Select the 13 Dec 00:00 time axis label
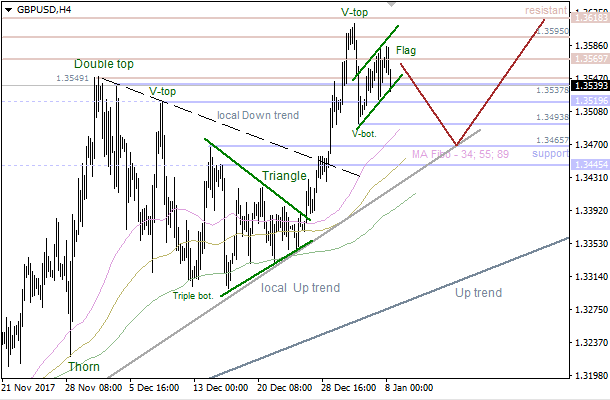Image resolution: width=610 pixels, height=400 pixels. point(219,387)
